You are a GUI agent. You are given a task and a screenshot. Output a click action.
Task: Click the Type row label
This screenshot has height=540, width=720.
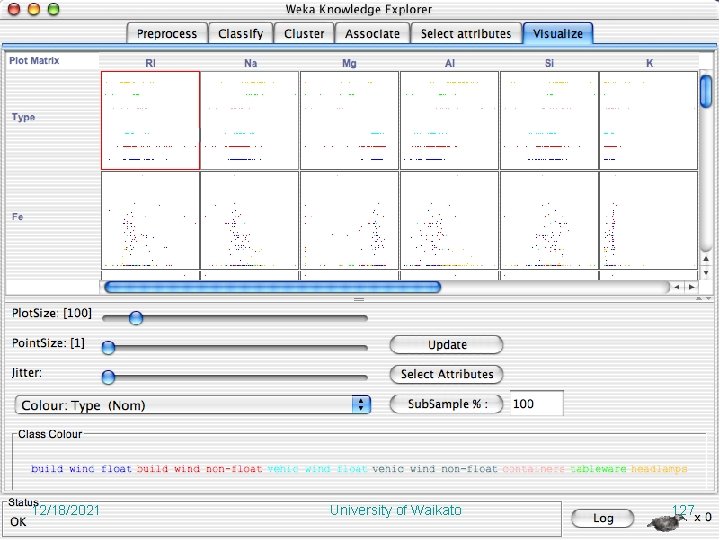23,117
